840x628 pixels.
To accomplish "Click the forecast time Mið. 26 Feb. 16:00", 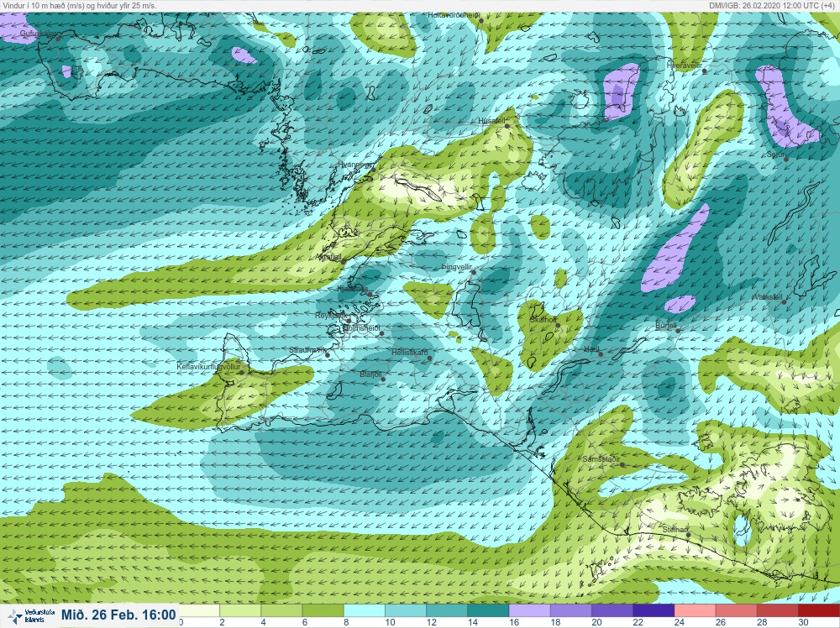I will click(x=118, y=615).
